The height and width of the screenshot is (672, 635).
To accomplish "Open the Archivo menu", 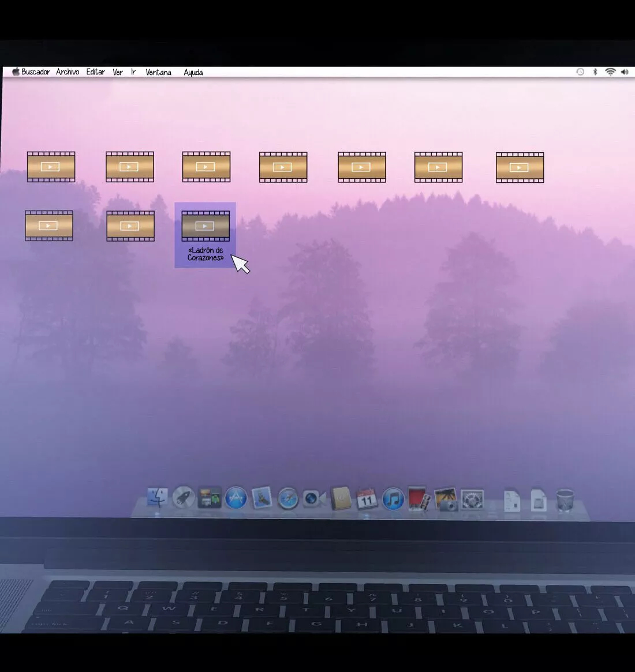I will click(68, 72).
